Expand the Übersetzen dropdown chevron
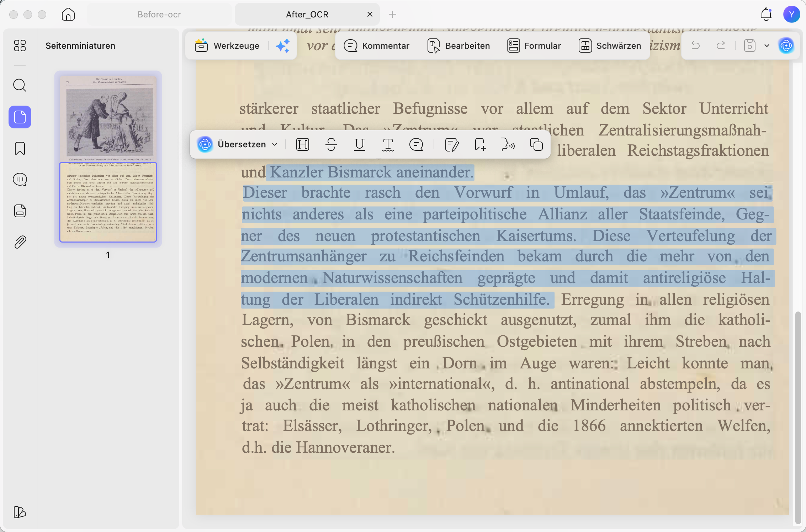This screenshot has height=532, width=806. tap(275, 144)
